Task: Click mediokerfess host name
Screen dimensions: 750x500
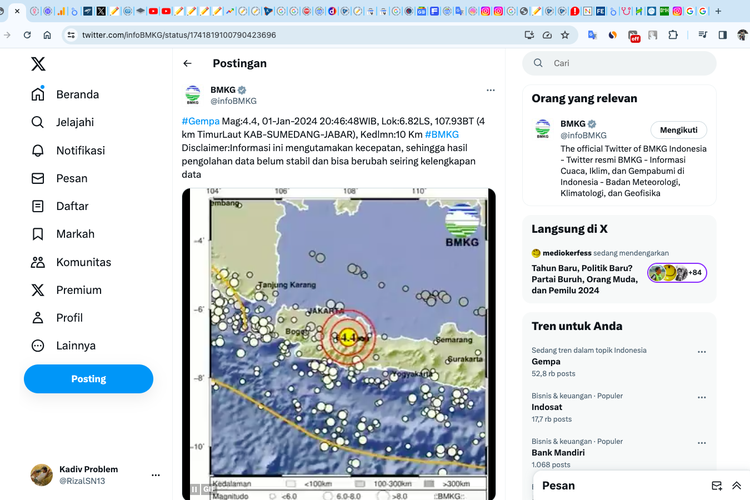Action: click(567, 253)
